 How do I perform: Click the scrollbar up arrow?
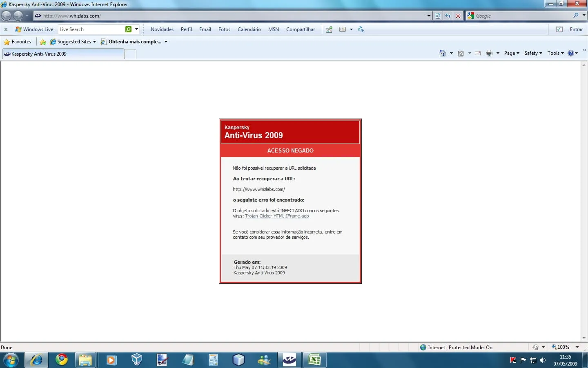click(584, 65)
